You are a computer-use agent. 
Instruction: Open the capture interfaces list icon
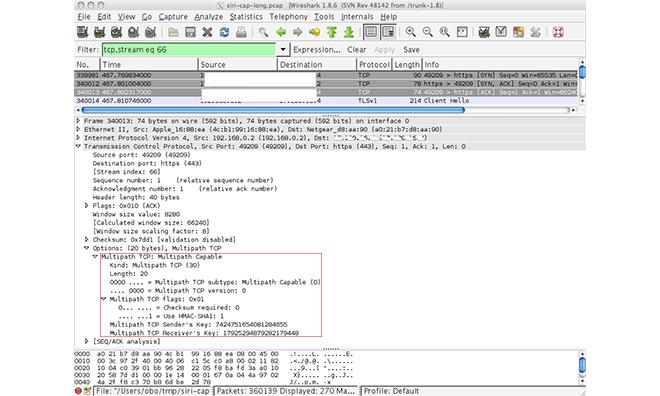pos(82,32)
